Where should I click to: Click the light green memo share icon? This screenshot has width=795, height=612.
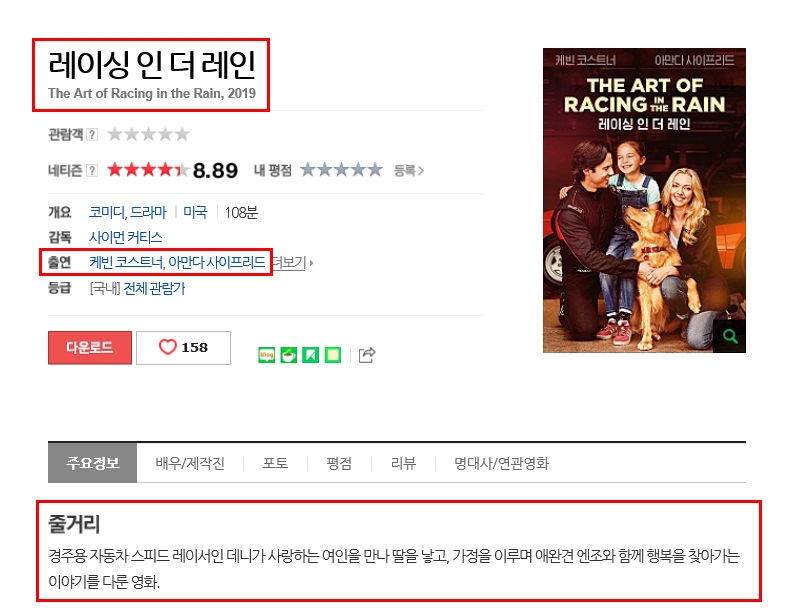pos(332,355)
